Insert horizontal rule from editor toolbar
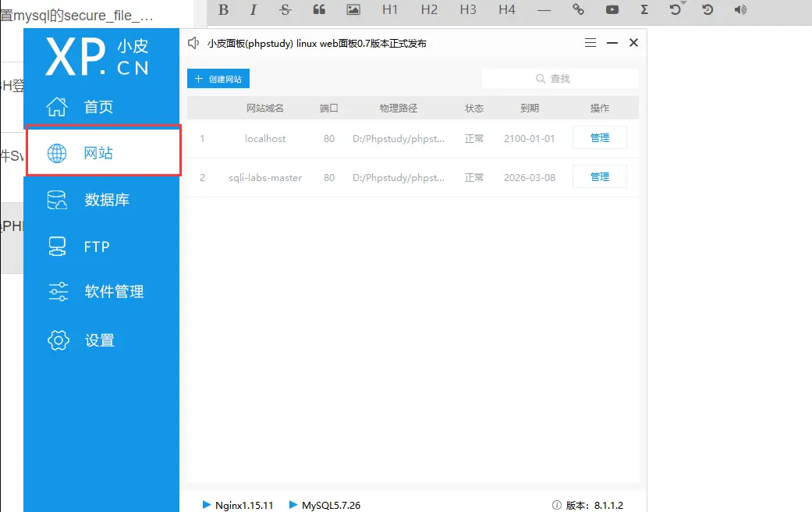Screen dimensions: 812x512 coord(544,10)
